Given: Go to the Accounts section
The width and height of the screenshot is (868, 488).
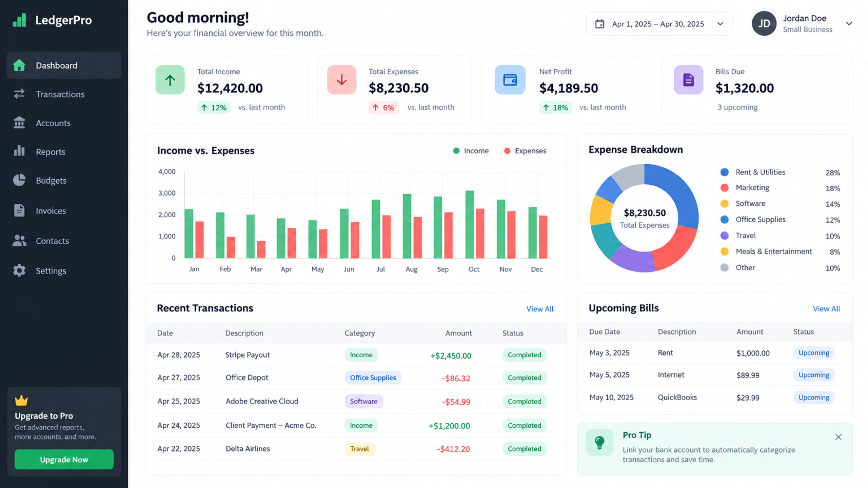Looking at the screenshot, I should coord(64,123).
